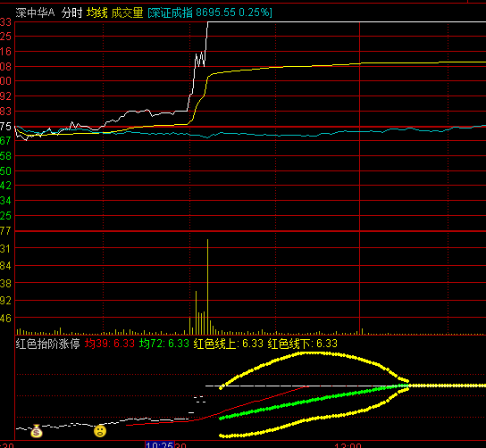Click the 红色线下: 6.33 legend value
Viewport: 486px width, 448px height.
pyautogui.click(x=303, y=344)
